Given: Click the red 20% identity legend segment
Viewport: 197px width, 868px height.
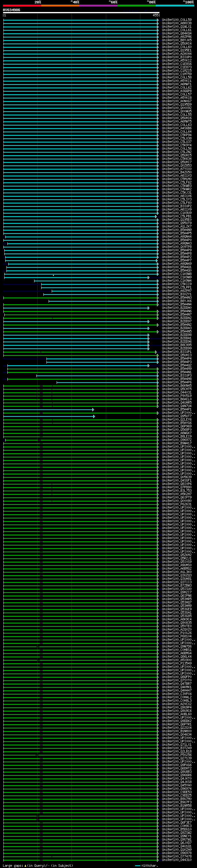Looking at the screenshot, I should (x=22, y=6).
